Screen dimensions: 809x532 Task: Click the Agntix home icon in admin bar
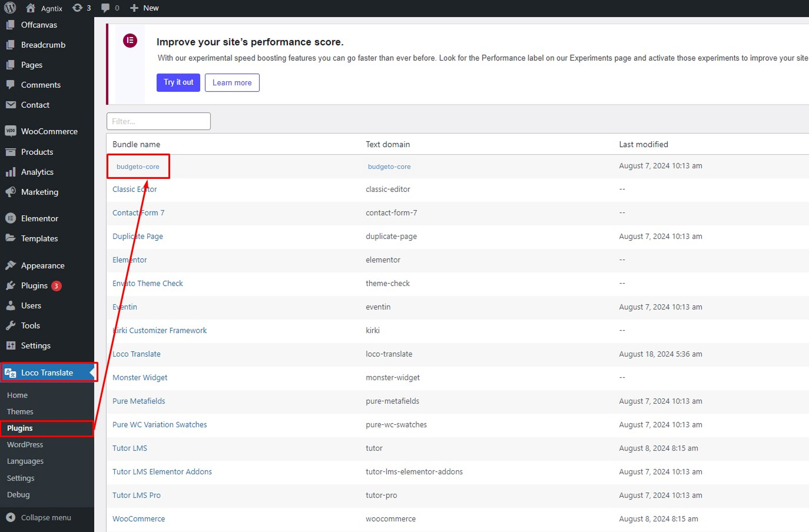click(x=31, y=8)
